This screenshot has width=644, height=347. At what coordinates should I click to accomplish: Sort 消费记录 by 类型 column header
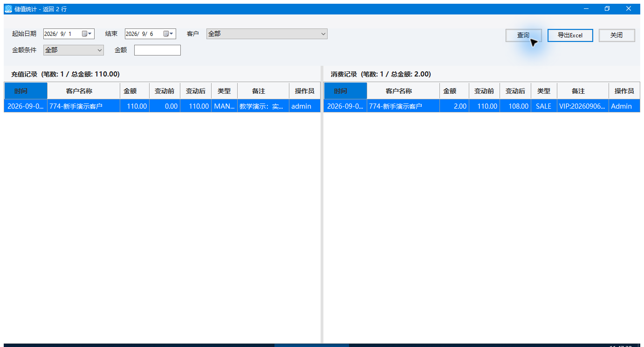pos(544,91)
